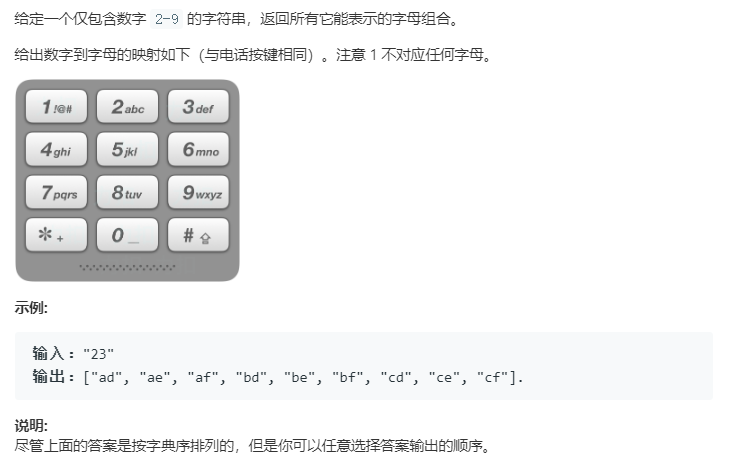Click the 说明 heading
Viewport: 730px width, 462px height.
pyautogui.click(x=31, y=425)
